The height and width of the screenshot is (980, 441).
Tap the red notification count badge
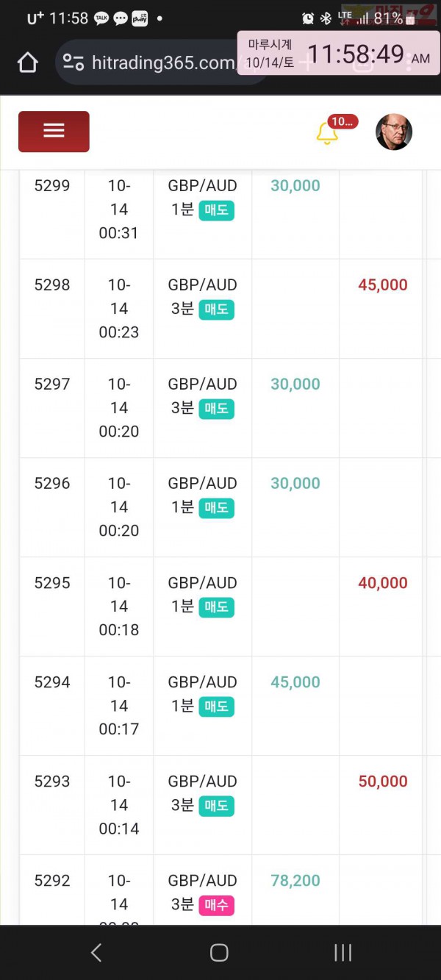coord(343,121)
